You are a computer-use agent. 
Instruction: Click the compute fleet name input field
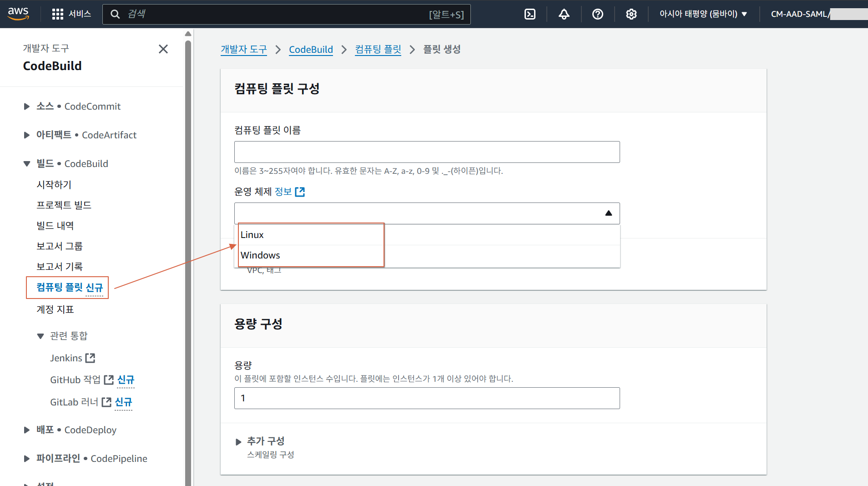click(427, 152)
